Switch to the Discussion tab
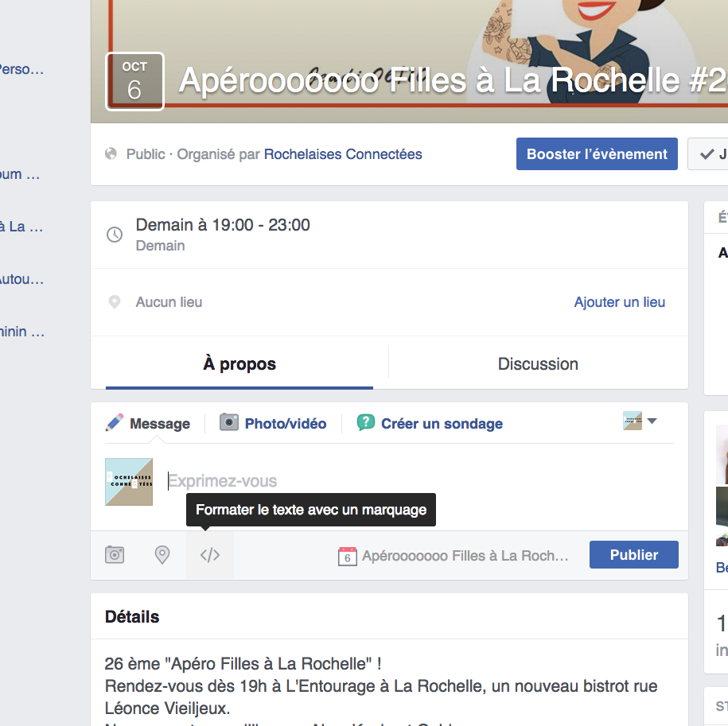The image size is (728, 726). (538, 364)
